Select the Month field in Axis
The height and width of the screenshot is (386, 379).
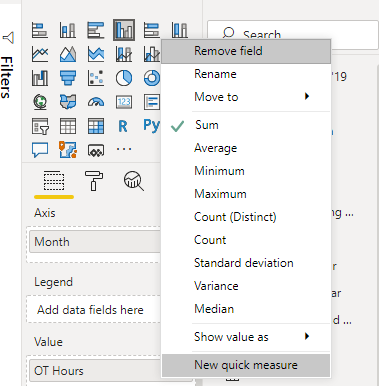[95, 242]
